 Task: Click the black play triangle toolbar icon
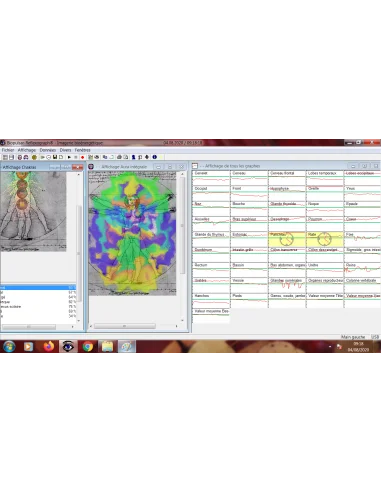pyautogui.click(x=69, y=157)
